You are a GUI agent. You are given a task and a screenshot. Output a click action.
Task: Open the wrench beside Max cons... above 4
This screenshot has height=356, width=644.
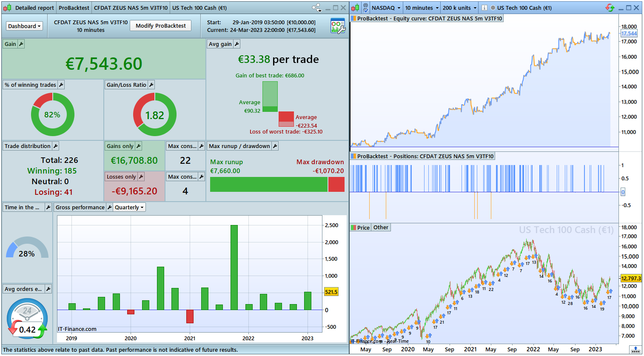point(202,177)
